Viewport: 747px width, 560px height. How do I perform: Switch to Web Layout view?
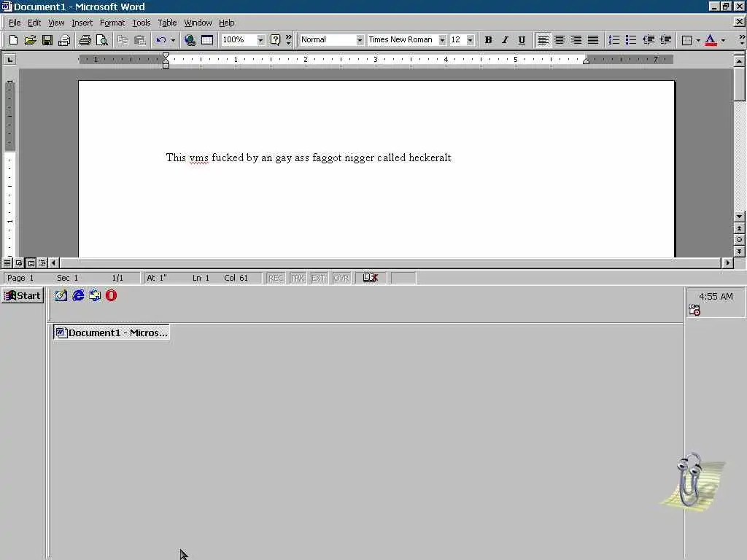19,262
